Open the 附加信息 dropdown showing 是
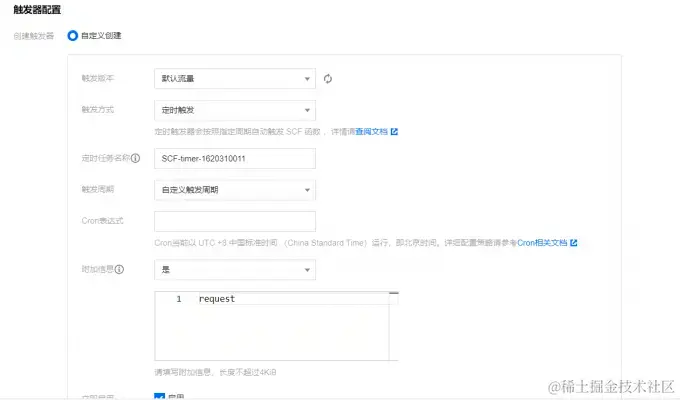Viewport: 680px width, 400px height. pyautogui.click(x=235, y=270)
